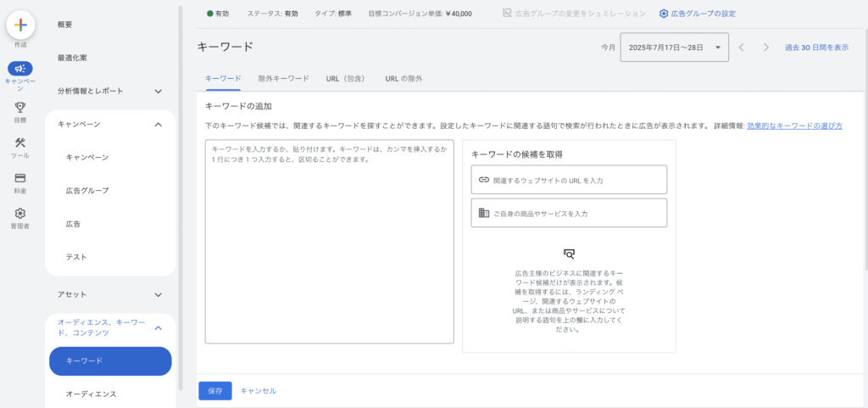The image size is (868, 408).
Task: Open the Tools wrench icon
Action: pyautogui.click(x=20, y=143)
